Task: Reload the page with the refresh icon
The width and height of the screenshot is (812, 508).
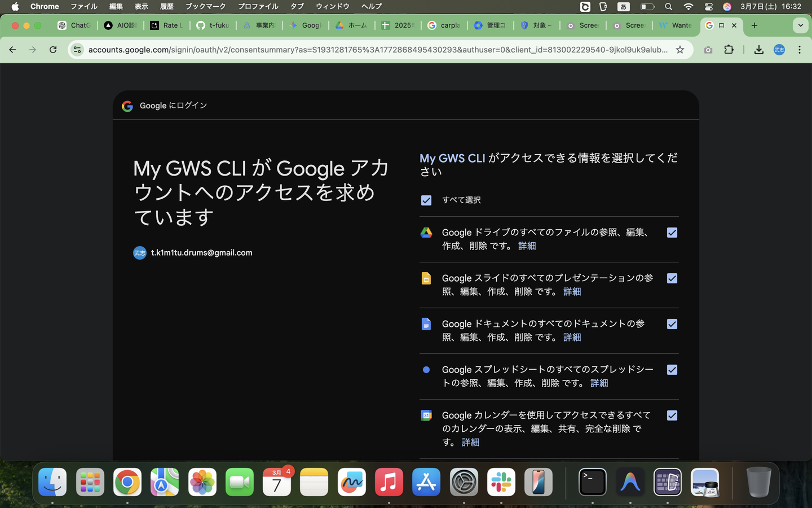Action: [53, 50]
